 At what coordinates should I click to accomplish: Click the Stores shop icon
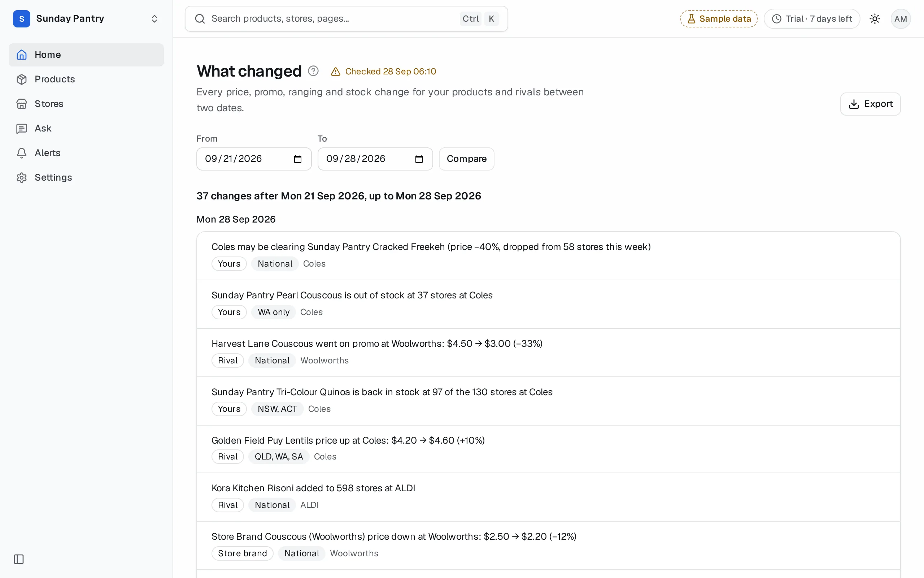click(x=22, y=104)
